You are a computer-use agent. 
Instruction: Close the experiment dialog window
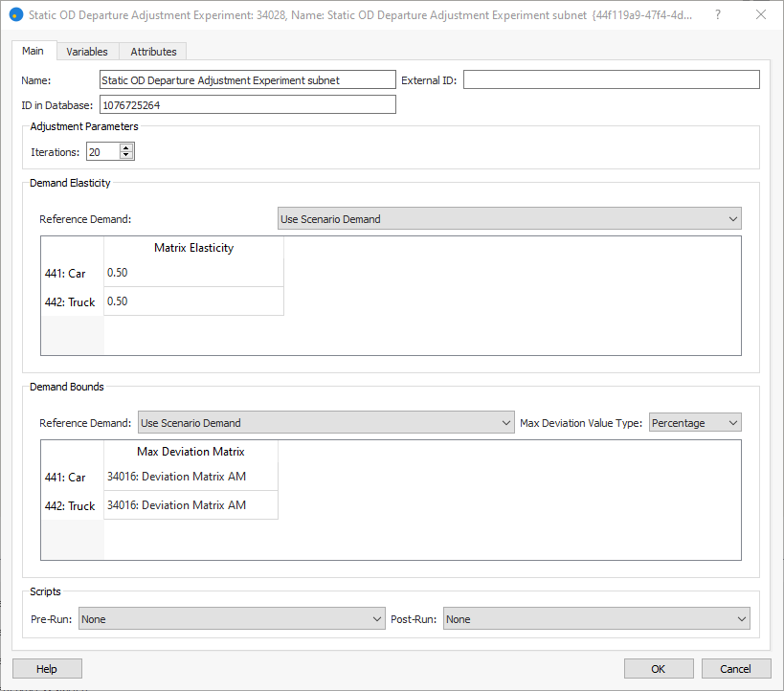click(761, 15)
